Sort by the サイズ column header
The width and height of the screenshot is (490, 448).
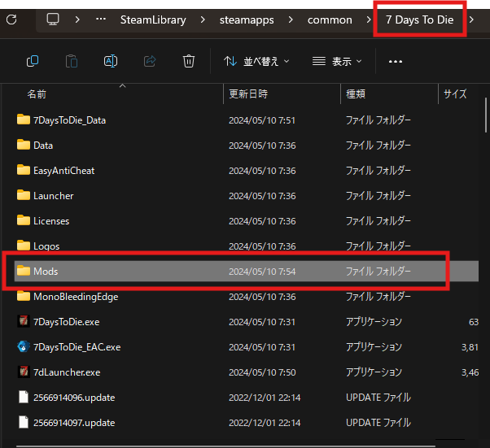(455, 94)
